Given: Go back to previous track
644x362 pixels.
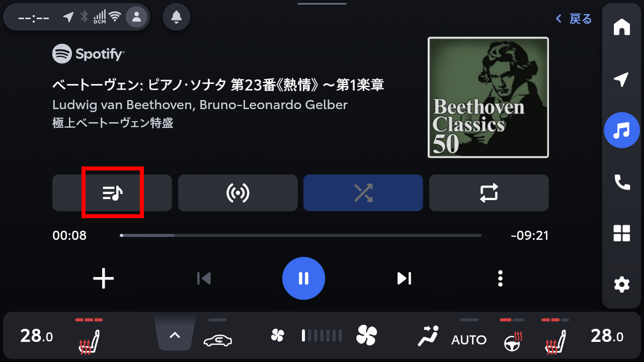Looking at the screenshot, I should [x=204, y=278].
